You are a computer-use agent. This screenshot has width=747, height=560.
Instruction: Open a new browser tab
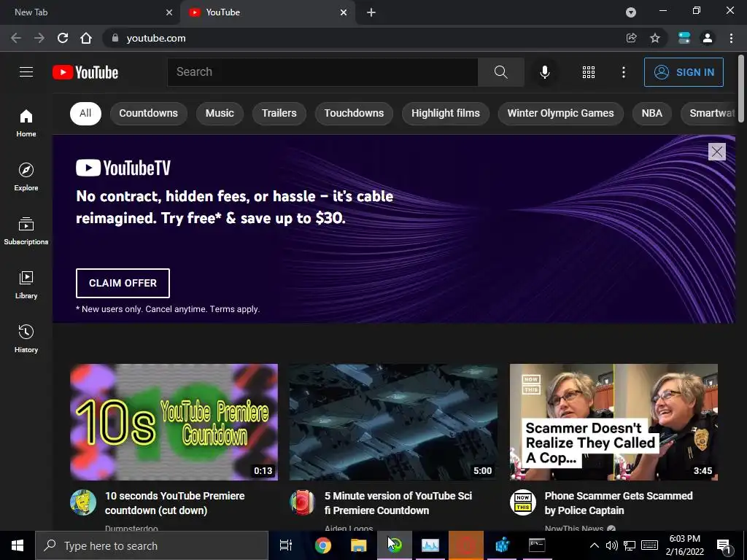(x=371, y=12)
